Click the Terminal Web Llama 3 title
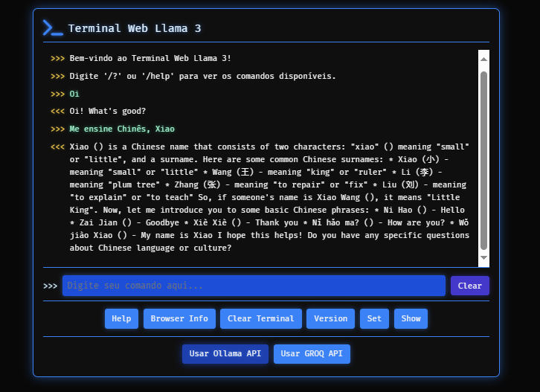Screen dimensions: 540x392 [135, 28]
